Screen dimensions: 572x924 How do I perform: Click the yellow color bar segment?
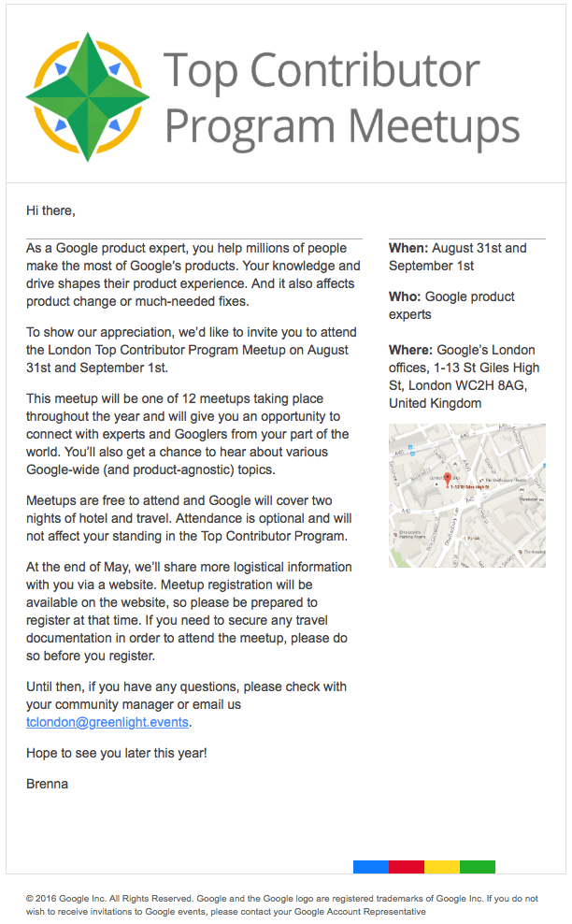pos(441,867)
